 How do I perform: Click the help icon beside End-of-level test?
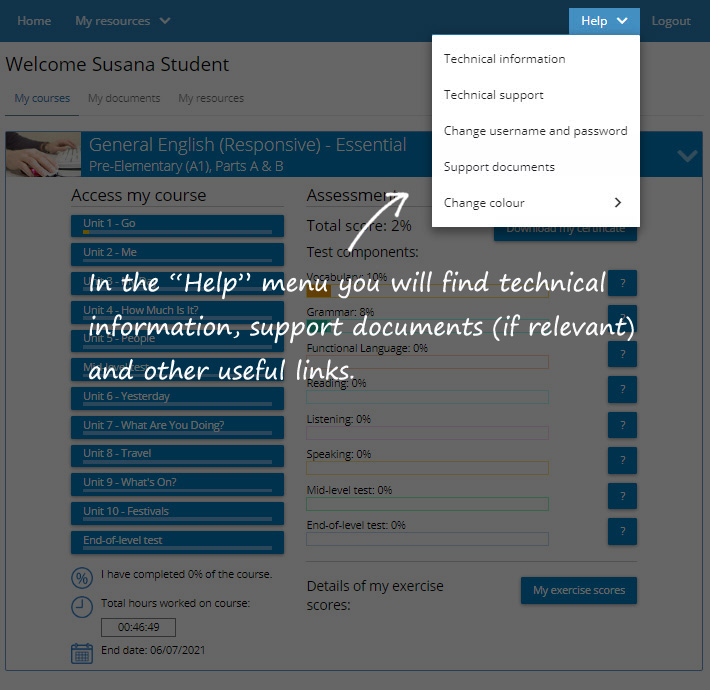[x=622, y=531]
